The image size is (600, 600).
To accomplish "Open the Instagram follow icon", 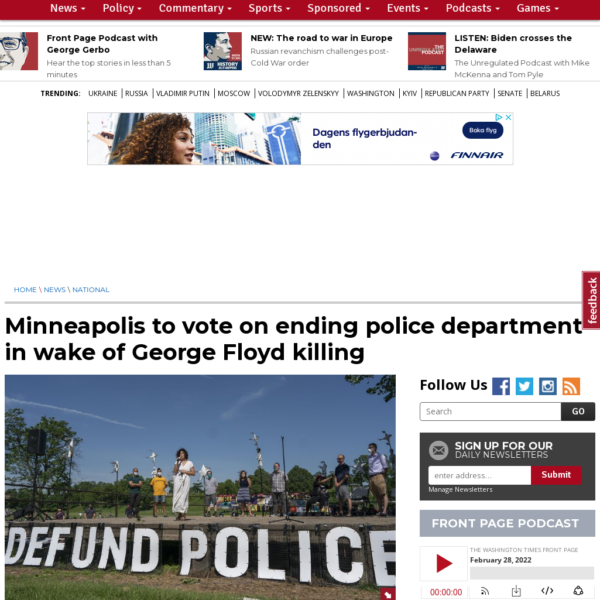I will point(548,386).
